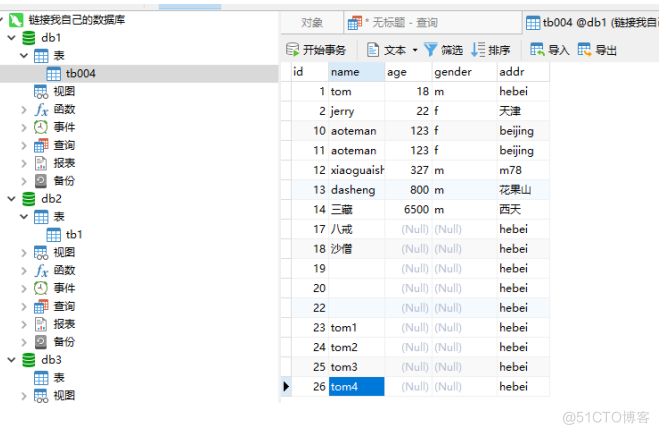Image resolution: width=659 pixels, height=434 pixels.
Task: Expand the 视图 node under db2
Action: click(24, 253)
